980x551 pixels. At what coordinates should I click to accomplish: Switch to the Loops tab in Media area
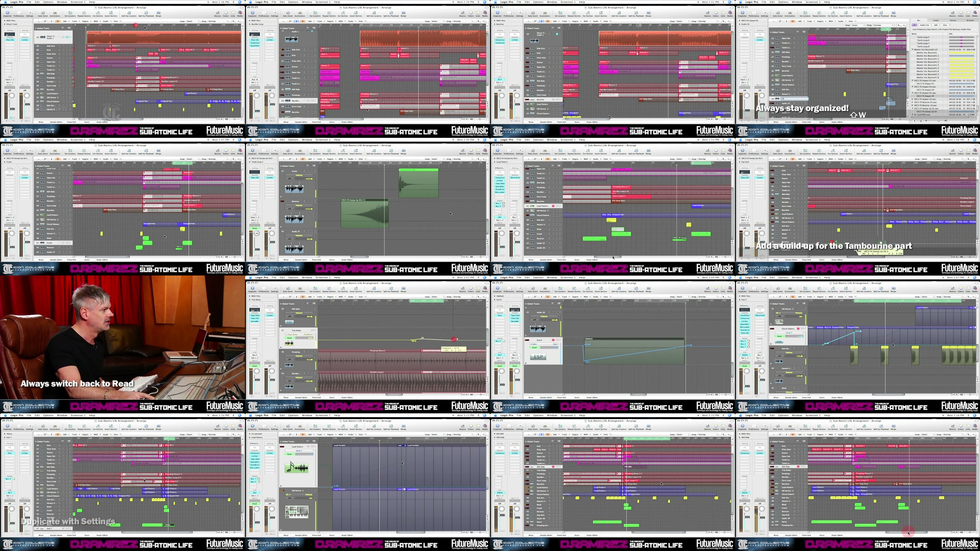[936, 20]
